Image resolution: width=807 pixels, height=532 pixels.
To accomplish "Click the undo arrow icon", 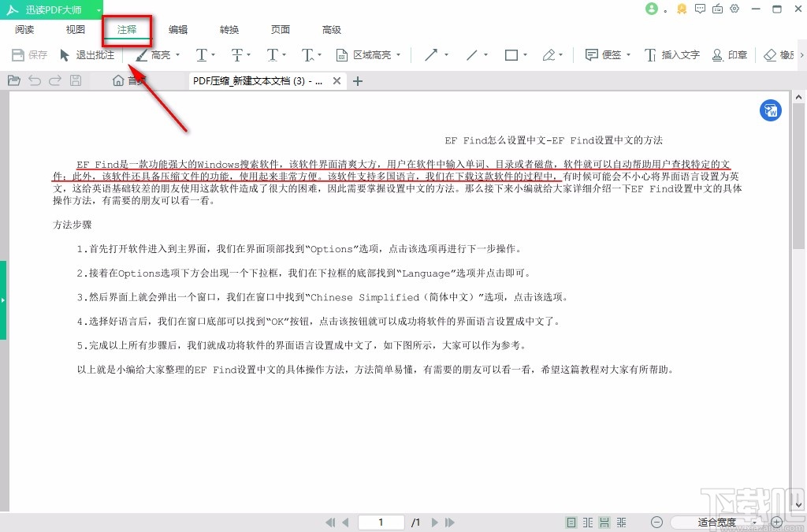I will click(x=35, y=80).
